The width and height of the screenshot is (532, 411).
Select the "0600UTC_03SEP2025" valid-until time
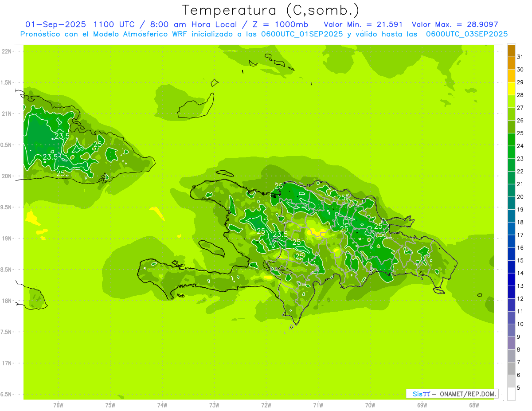point(467,34)
